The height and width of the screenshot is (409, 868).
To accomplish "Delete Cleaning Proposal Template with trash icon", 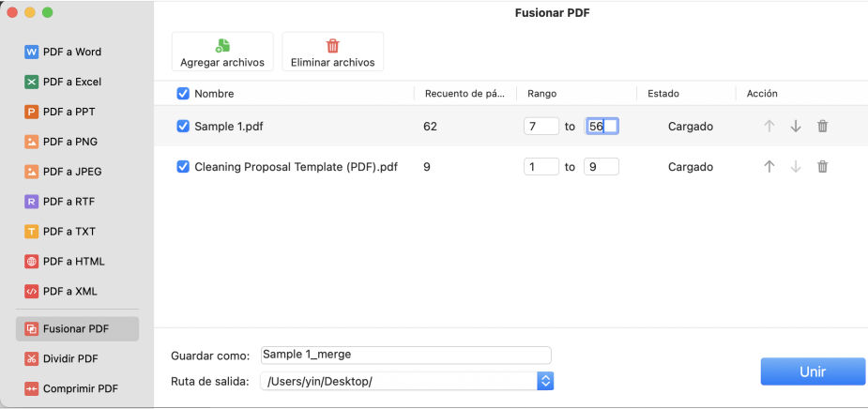I will 823,167.
